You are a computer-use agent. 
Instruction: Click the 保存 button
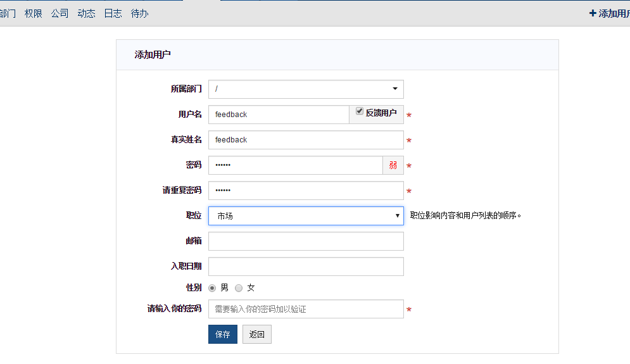223,334
